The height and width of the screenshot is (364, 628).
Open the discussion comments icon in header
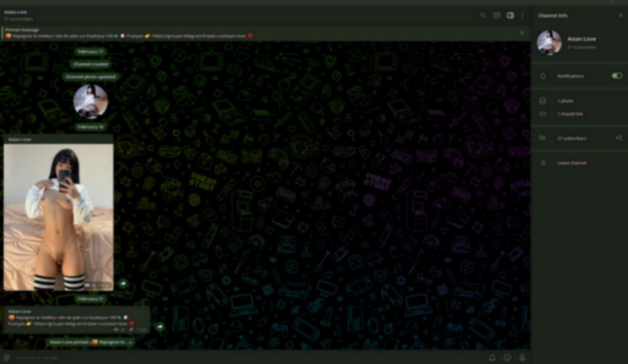click(x=496, y=15)
